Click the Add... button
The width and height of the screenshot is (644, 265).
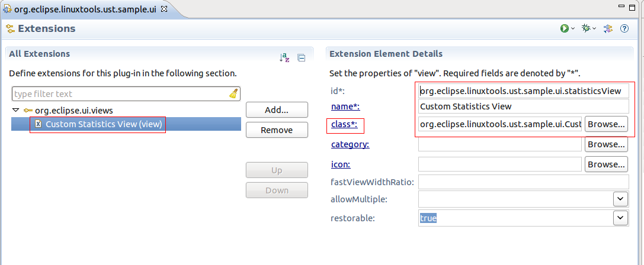277,110
